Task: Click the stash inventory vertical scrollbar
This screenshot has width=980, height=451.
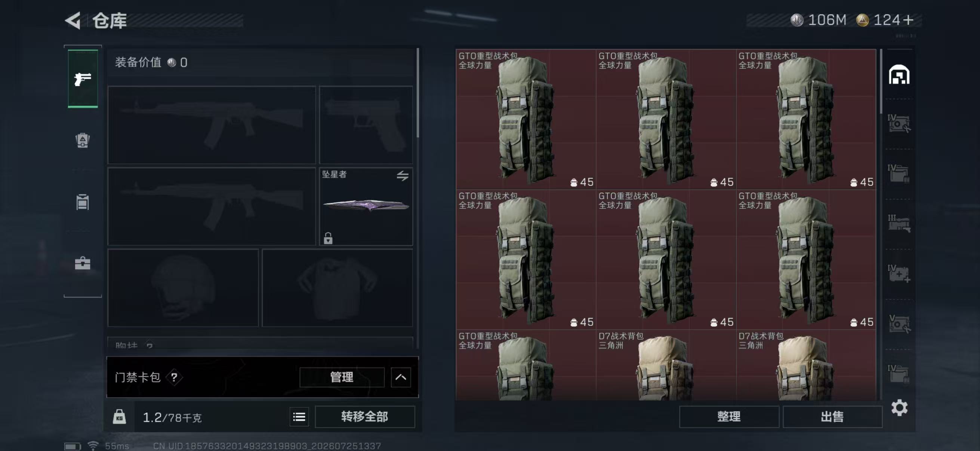Action: click(881, 81)
